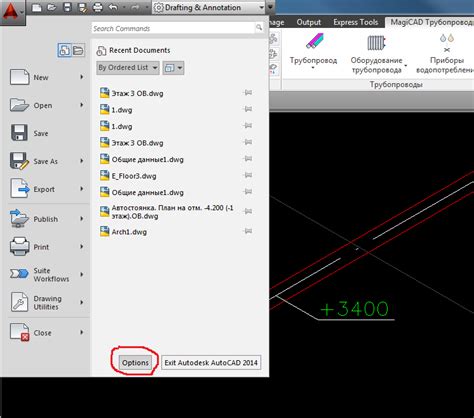Open the document icon size dropdown
Screen dimensions: 474x418
173,68
